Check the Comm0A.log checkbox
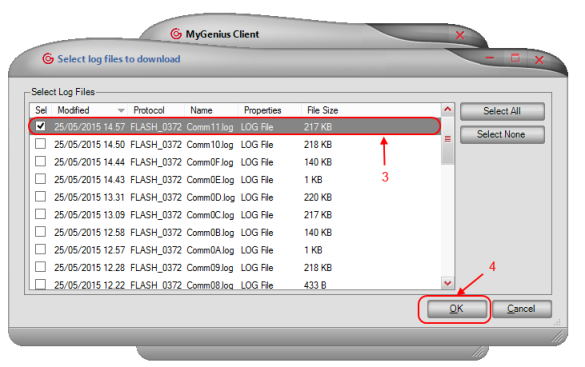 click(x=40, y=249)
